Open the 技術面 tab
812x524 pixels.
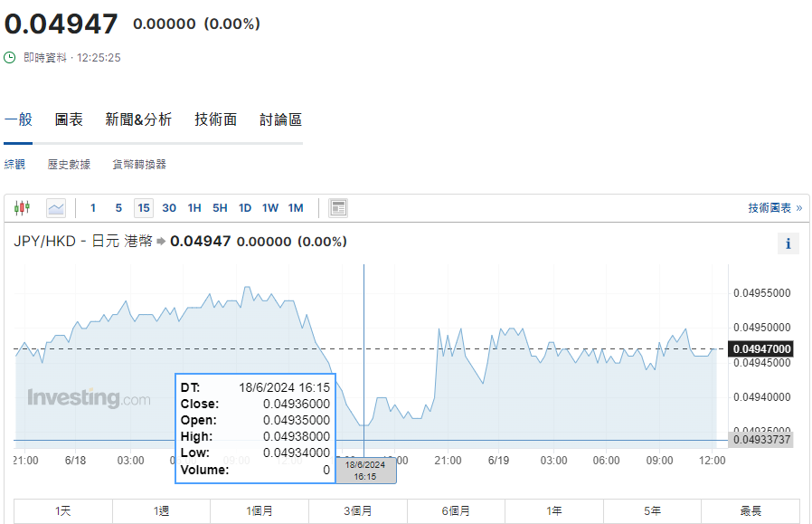(x=215, y=119)
